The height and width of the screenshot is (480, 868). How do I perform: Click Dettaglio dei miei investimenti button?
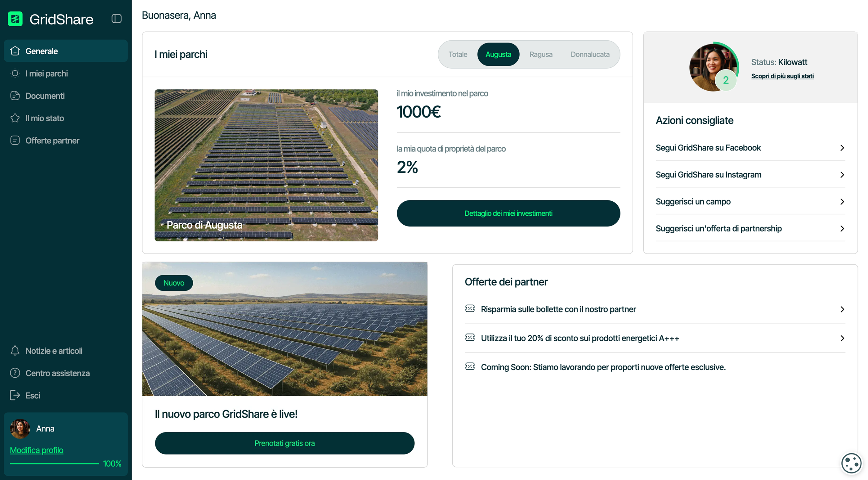coord(508,213)
